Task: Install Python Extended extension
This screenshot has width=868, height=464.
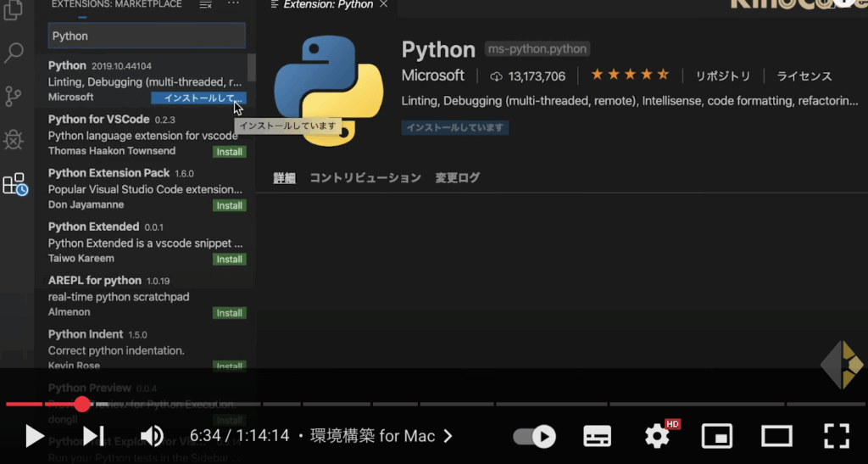Action: click(x=229, y=259)
